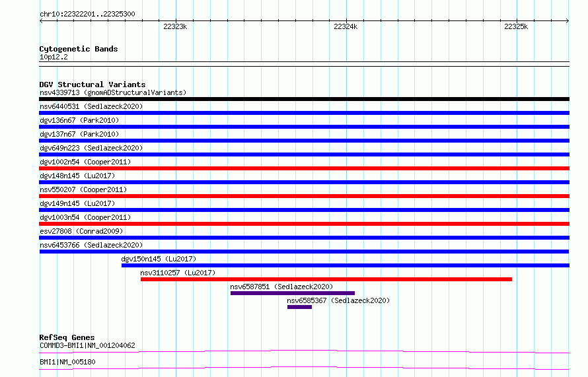Viewport: 588px width, 377px height.
Task: Click the red bar under nsv3110257
Action: 326,279
